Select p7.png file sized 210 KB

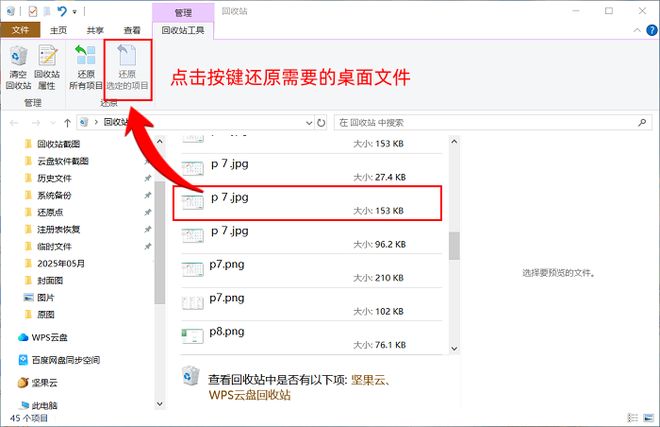311,271
